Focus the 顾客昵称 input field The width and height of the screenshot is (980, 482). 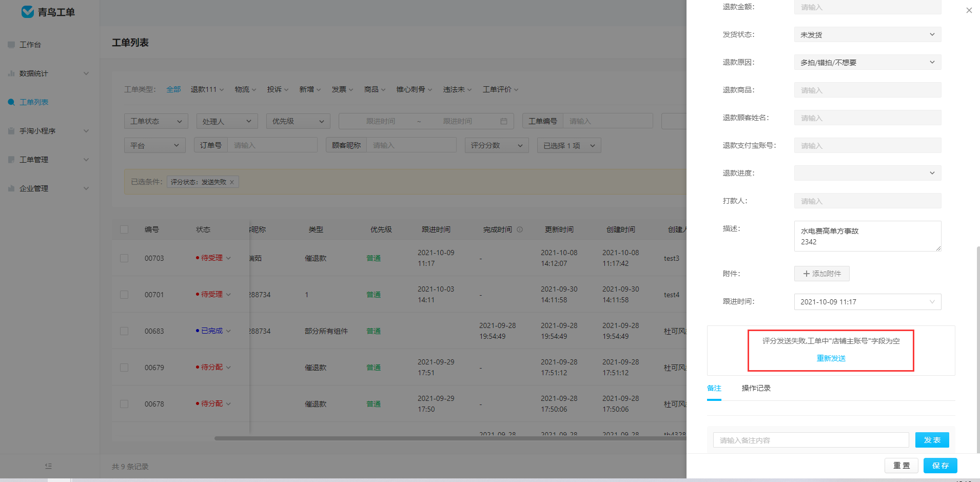pos(411,145)
